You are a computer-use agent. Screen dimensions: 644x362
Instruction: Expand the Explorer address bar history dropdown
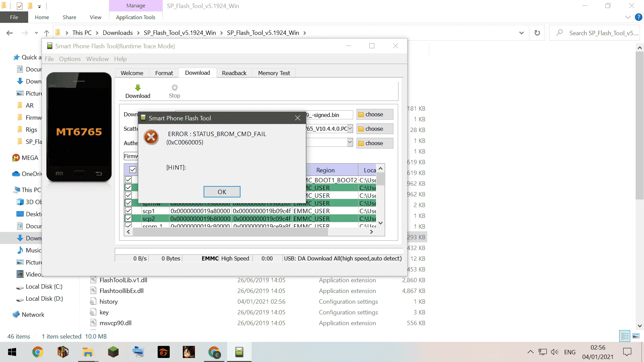[522, 33]
